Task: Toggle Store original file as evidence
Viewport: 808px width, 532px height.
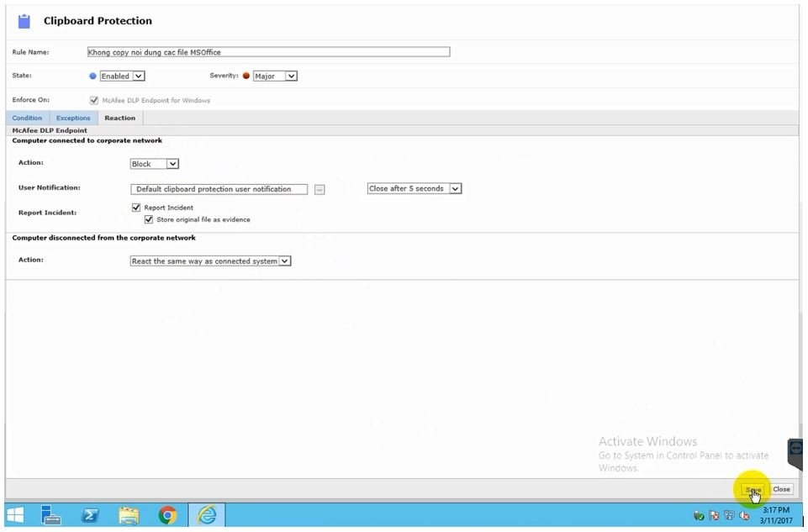Action: point(149,219)
